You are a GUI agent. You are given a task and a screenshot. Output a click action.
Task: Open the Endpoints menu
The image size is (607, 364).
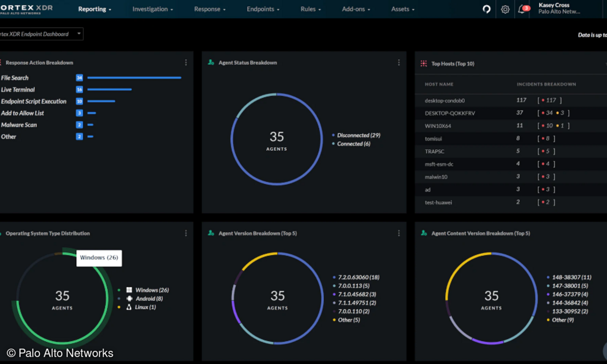click(x=263, y=9)
